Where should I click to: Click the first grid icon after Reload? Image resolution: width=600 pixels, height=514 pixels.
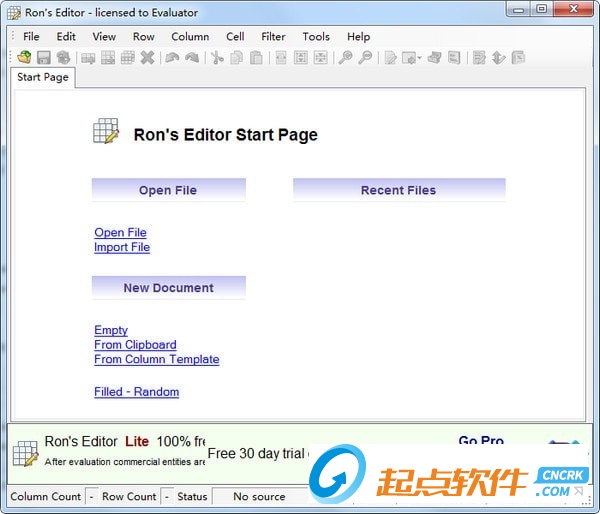(88, 58)
